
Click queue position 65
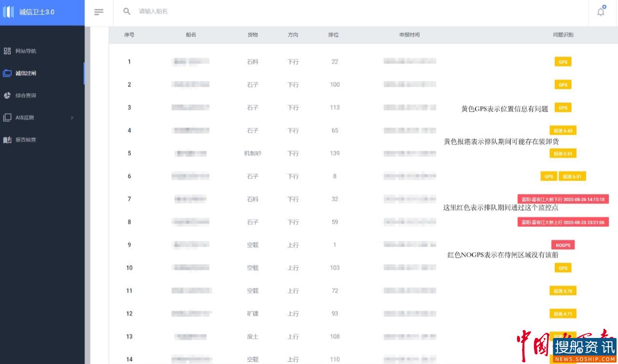coord(335,131)
